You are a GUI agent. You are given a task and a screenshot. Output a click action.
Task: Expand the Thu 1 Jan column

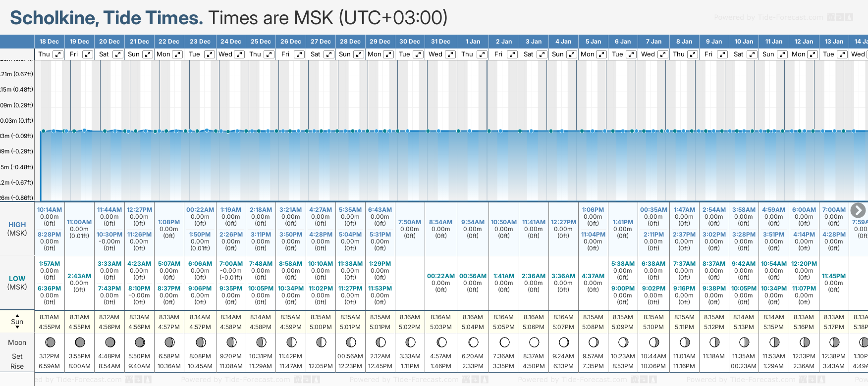click(482, 54)
